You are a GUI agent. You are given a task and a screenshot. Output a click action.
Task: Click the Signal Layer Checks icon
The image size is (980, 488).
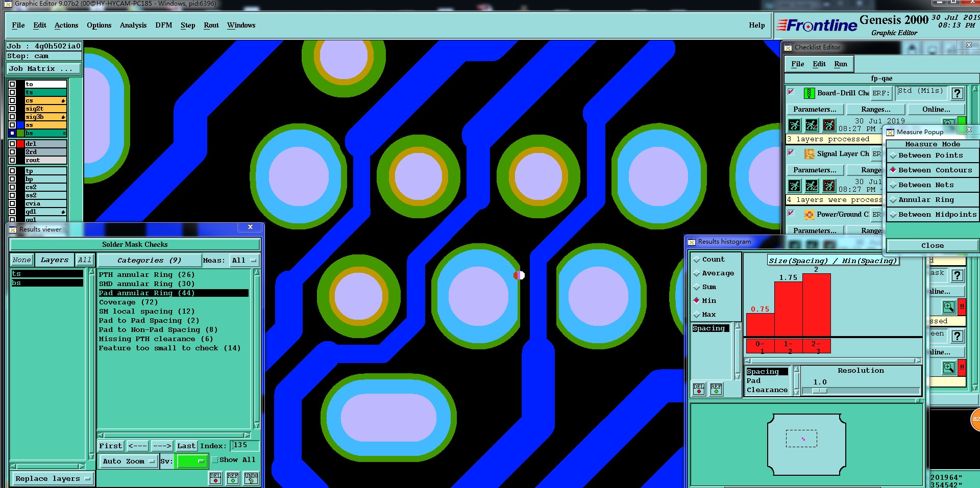(x=809, y=153)
